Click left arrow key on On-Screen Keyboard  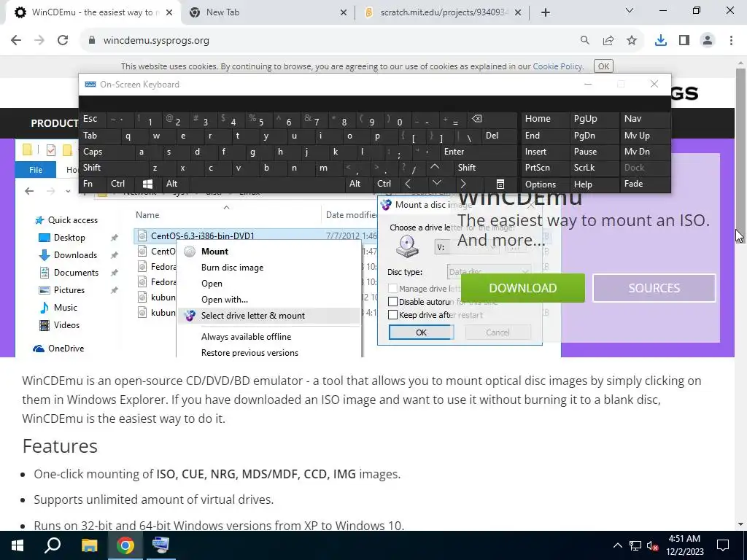(x=408, y=184)
